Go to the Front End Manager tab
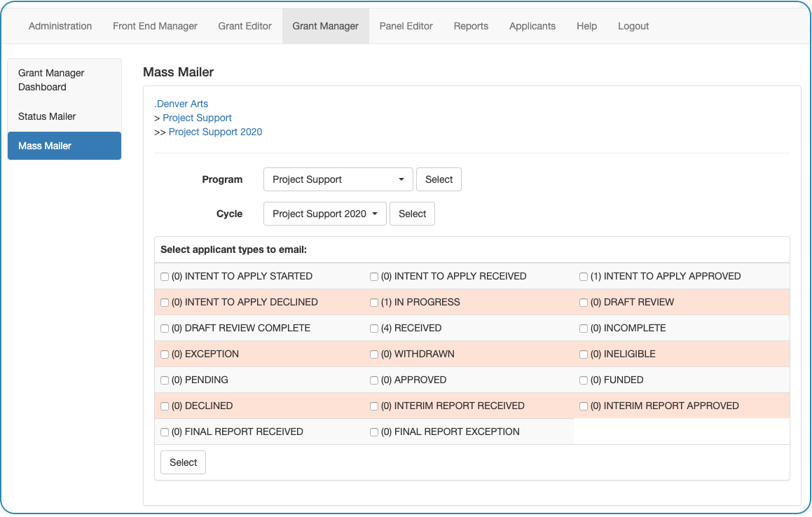This screenshot has width=812, height=517. pyautogui.click(x=155, y=26)
